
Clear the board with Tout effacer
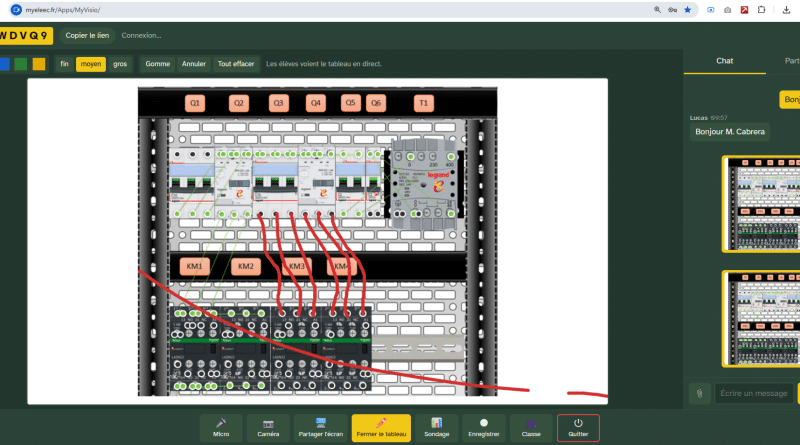coord(236,64)
